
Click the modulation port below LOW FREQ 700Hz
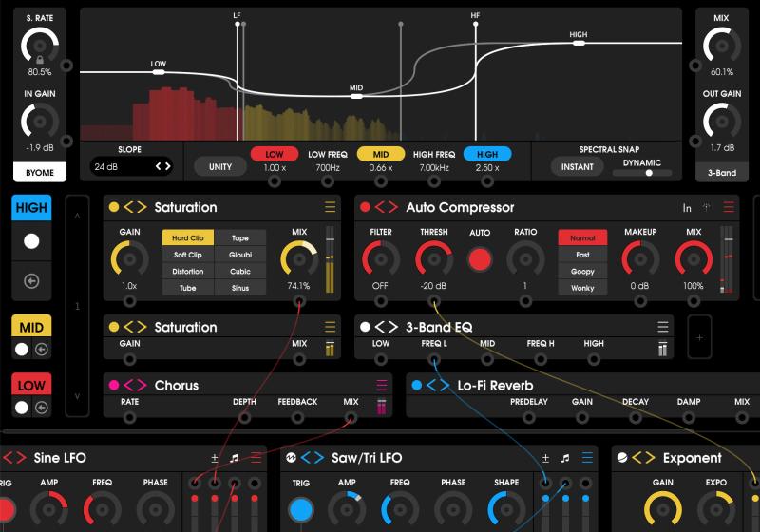(x=328, y=181)
